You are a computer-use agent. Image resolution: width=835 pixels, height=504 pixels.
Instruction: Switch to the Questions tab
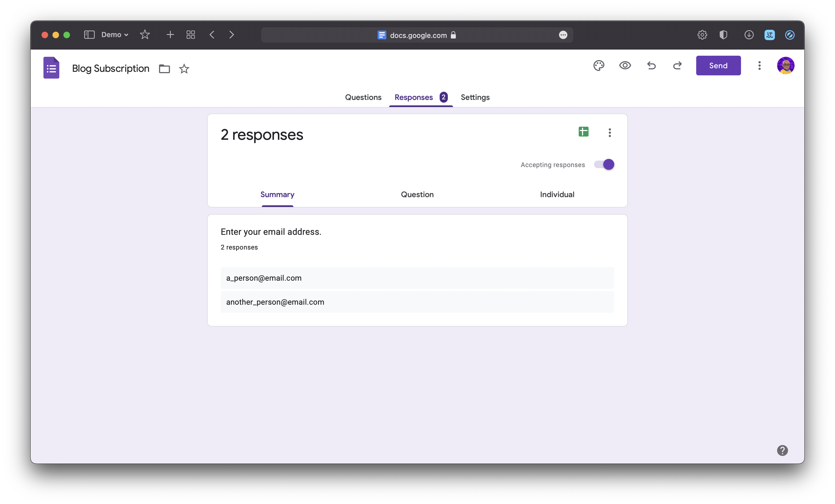(x=363, y=97)
